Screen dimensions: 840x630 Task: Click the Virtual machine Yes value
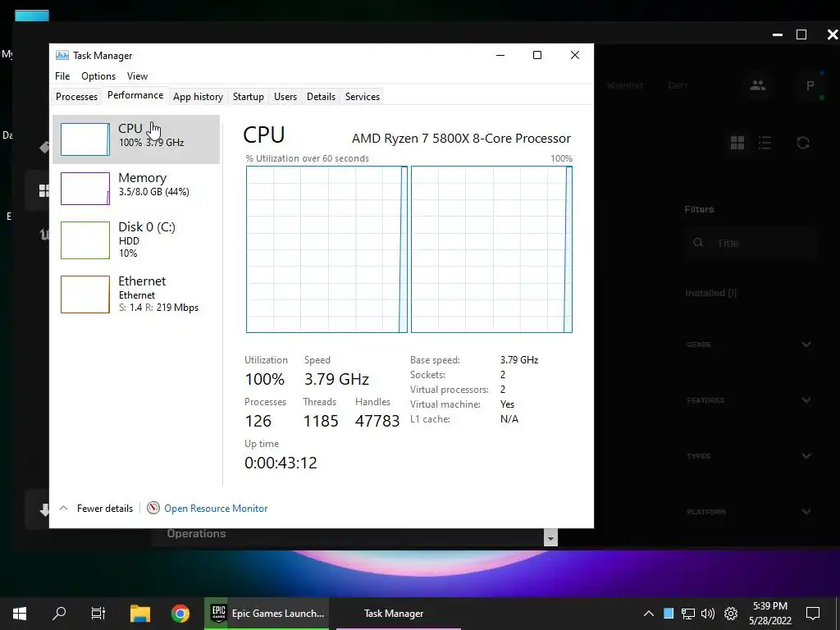507,404
